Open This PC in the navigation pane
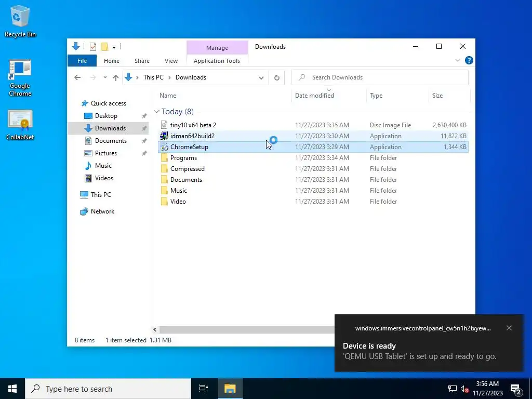532x399 pixels. pyautogui.click(x=96, y=195)
